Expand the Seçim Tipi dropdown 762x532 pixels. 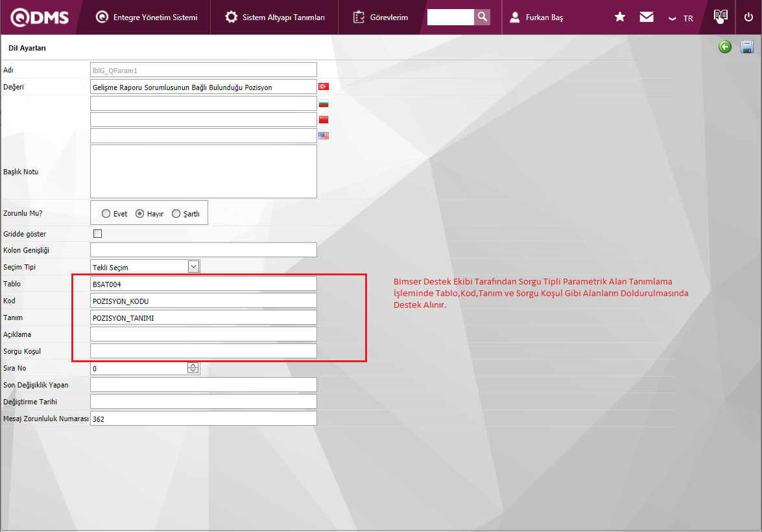(193, 266)
